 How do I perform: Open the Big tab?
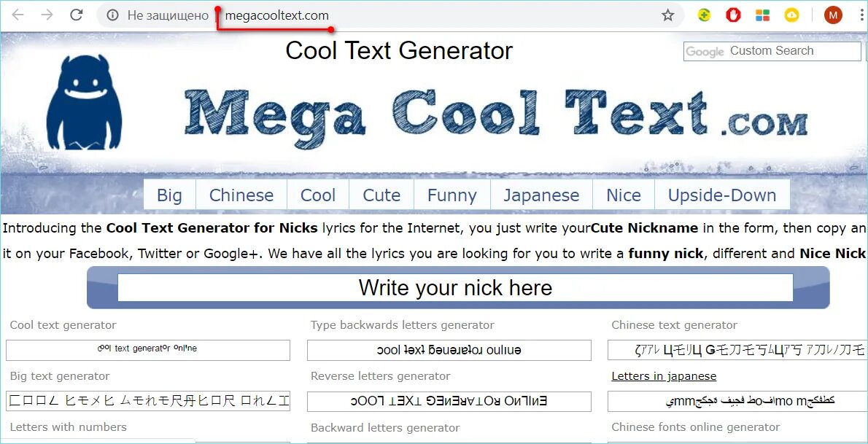tap(168, 195)
